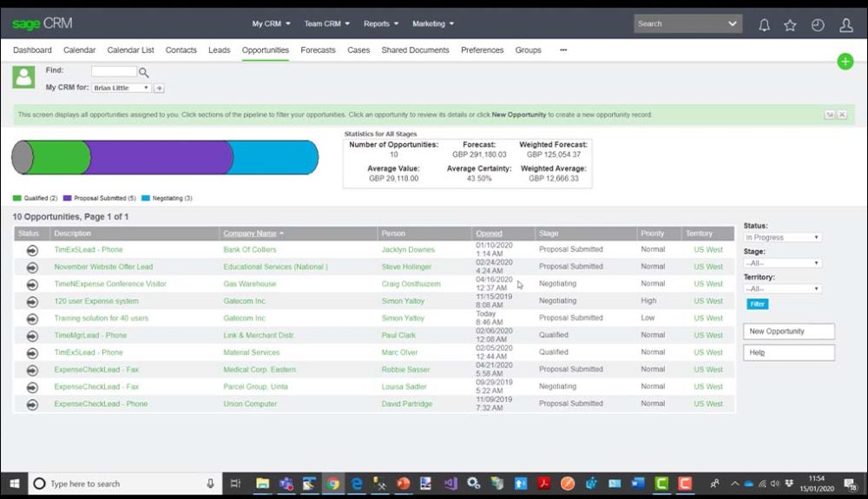The image size is (868, 499).
Task: Click status icon for Bank Of Colliers row
Action: (32, 250)
